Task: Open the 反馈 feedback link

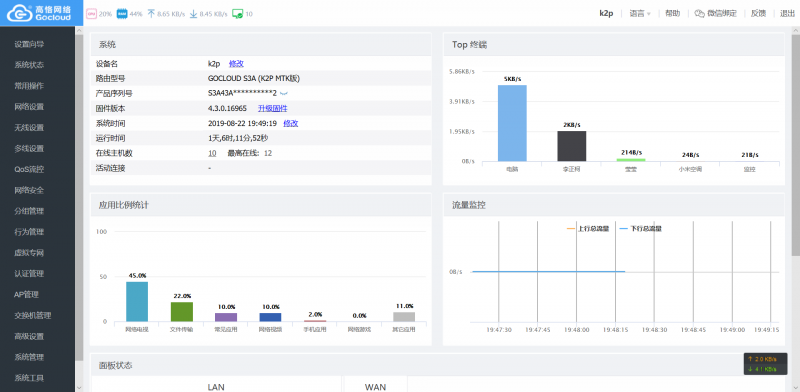Action: [x=758, y=14]
